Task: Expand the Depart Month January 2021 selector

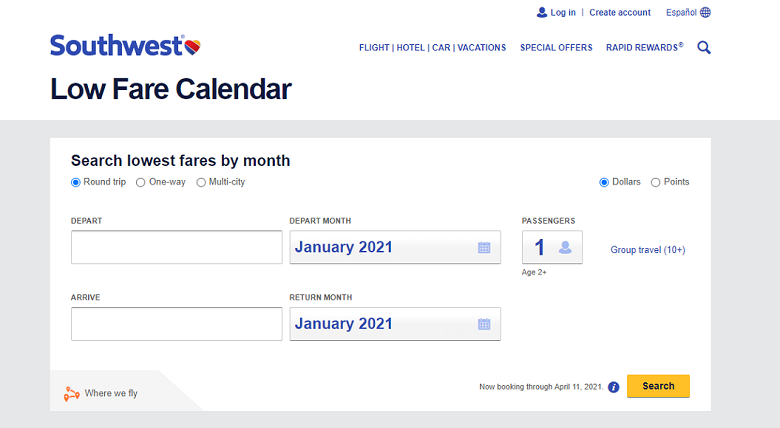Action: [x=395, y=247]
